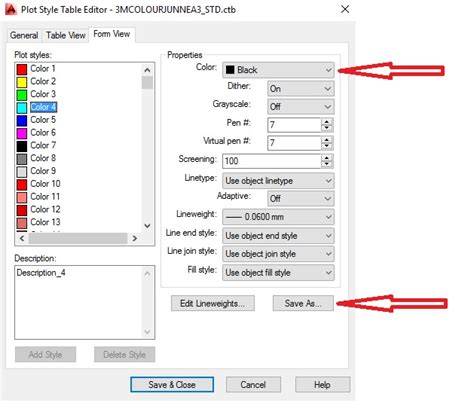This screenshot has height=412, width=474.
Task: Open the Grayscale dropdown
Action: tap(301, 107)
